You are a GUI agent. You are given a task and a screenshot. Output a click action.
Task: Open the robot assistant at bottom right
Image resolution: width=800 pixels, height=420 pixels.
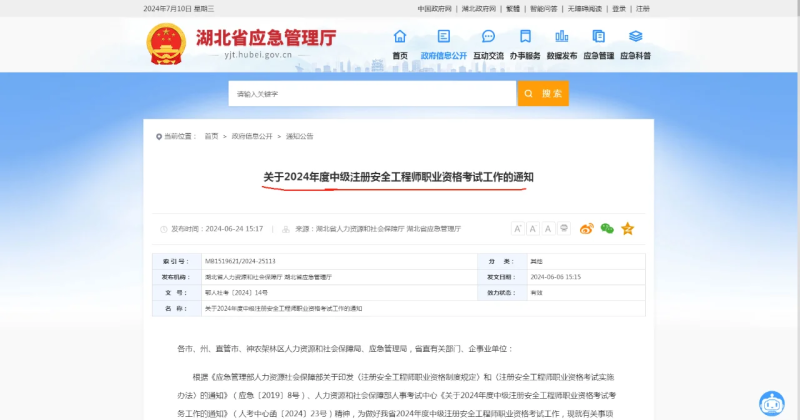771,403
